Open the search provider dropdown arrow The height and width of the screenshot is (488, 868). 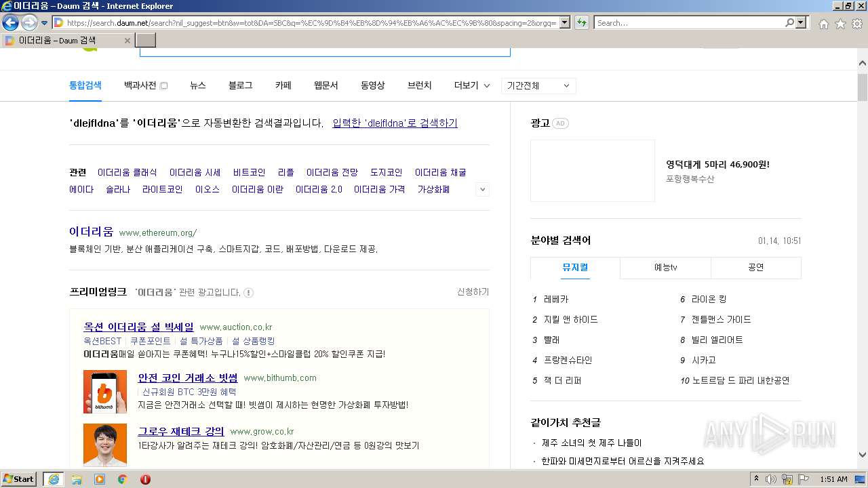[x=802, y=23]
